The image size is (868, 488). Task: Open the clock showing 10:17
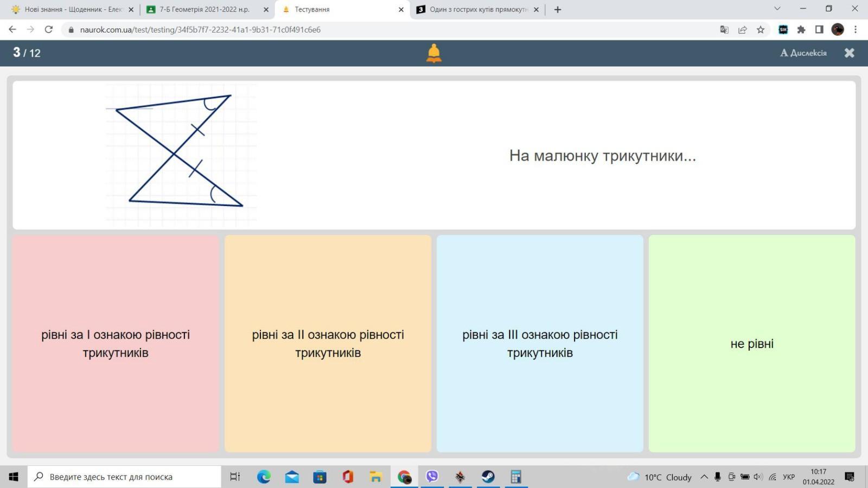point(819,477)
